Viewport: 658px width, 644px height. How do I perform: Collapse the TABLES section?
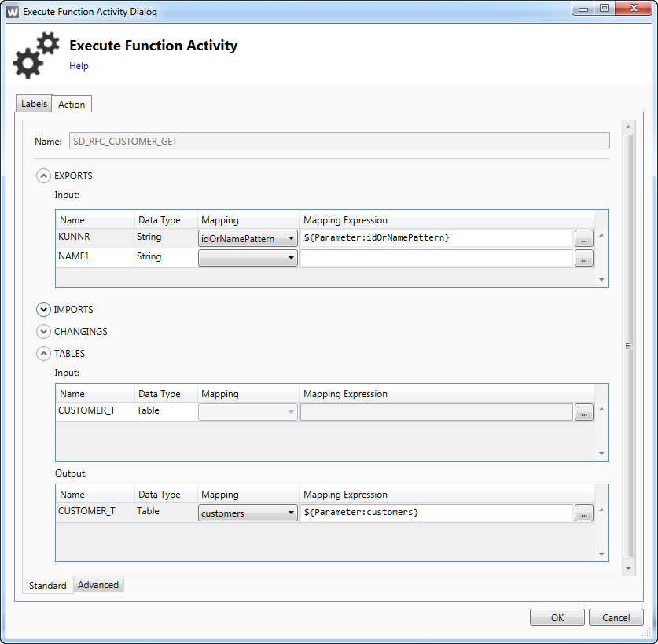point(44,354)
